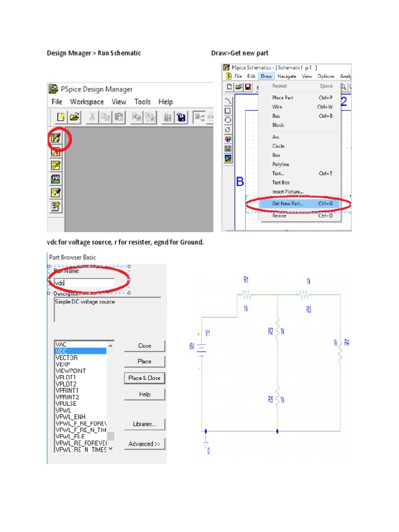Click the Open folder icon in Design Manager toolbar
This screenshot has height=532, width=399.
(x=75, y=117)
